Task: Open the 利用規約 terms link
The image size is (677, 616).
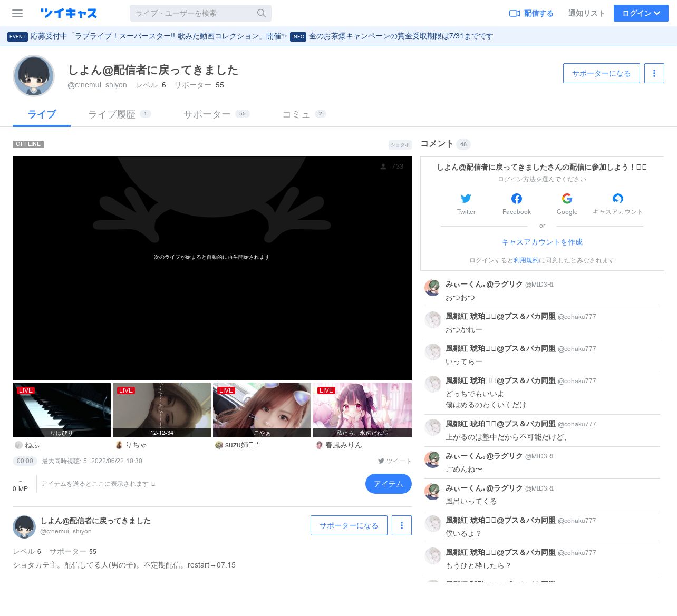Action: point(526,260)
